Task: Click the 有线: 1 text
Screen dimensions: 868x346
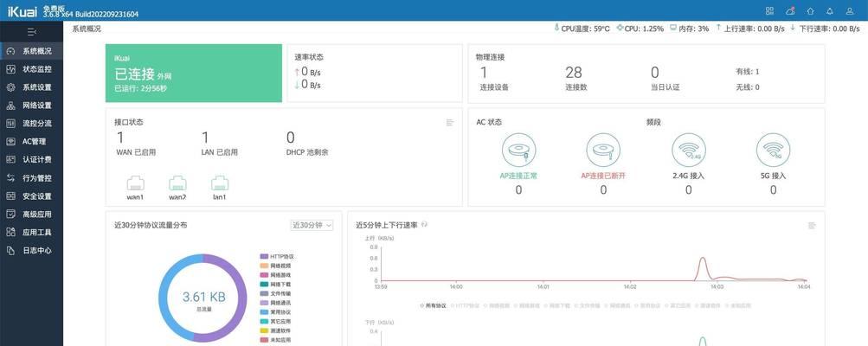Action: [x=748, y=72]
